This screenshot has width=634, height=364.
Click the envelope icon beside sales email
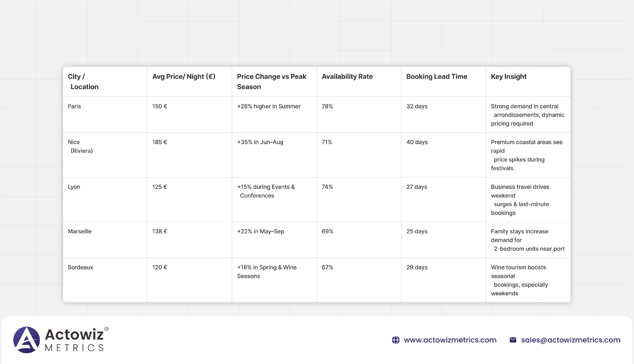click(513, 340)
